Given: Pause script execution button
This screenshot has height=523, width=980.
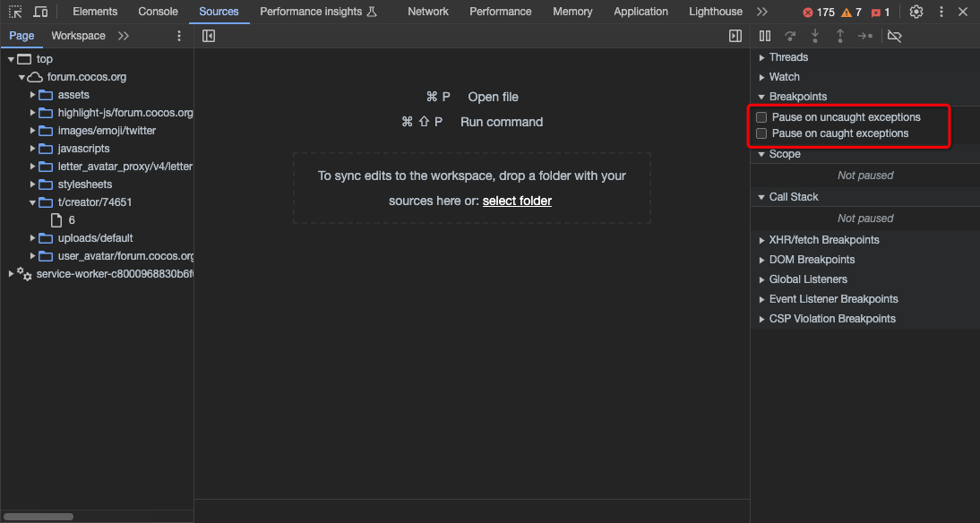Looking at the screenshot, I should coord(765,36).
